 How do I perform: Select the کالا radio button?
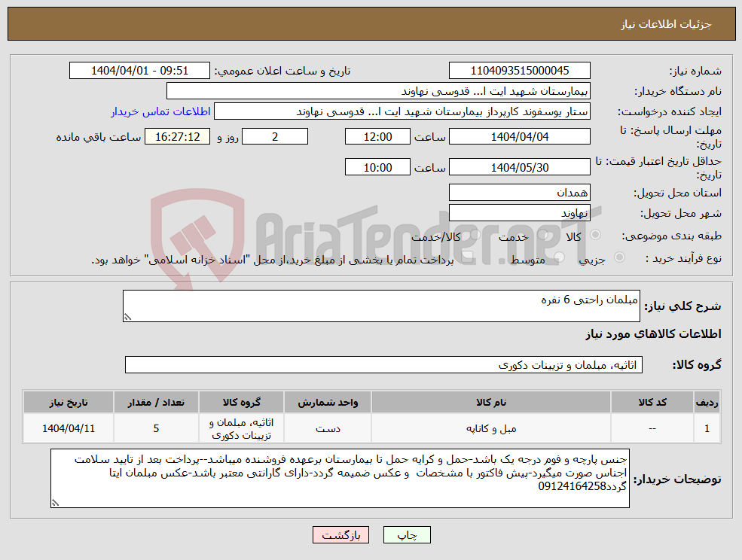coord(596,235)
